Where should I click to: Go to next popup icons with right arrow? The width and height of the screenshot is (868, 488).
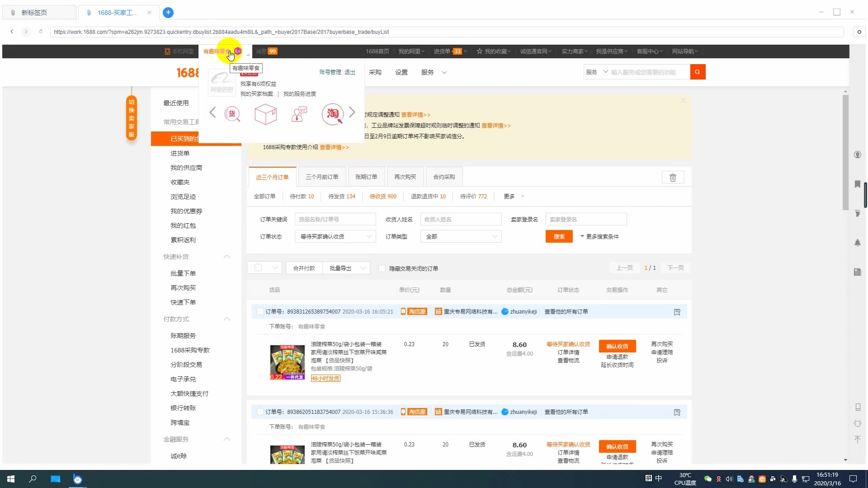coord(352,113)
